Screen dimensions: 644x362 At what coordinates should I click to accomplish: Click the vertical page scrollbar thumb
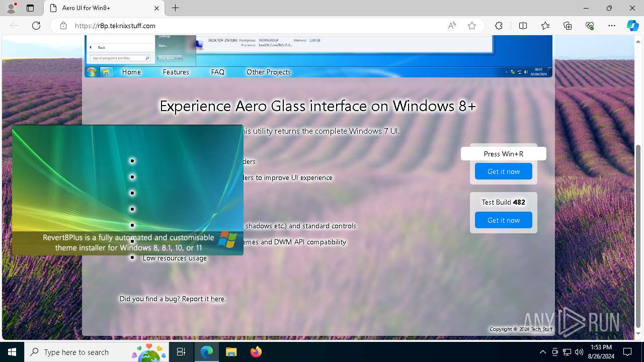click(638, 237)
